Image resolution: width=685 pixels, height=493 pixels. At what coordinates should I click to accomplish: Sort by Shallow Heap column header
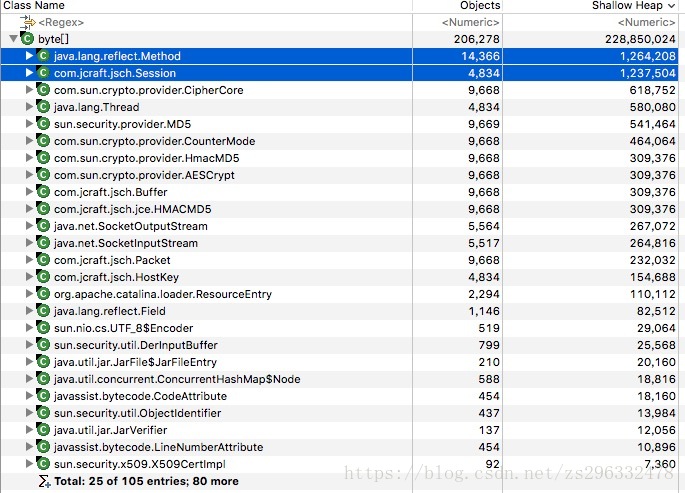coord(590,6)
